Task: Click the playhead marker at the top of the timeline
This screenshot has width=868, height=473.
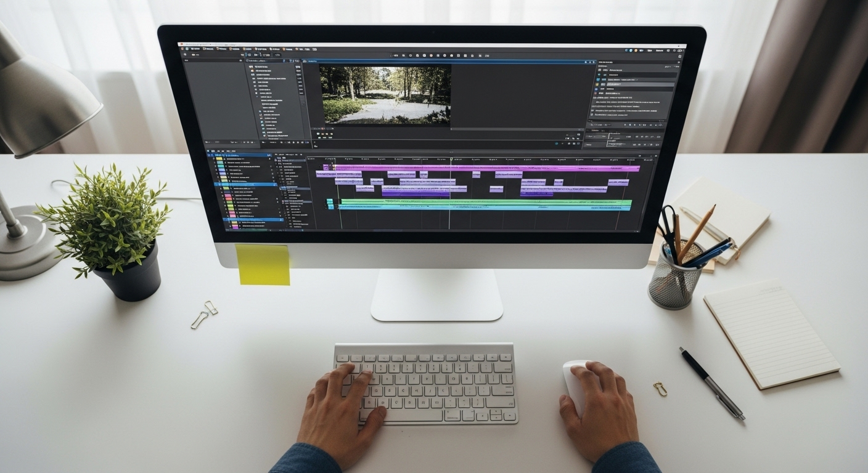Action: point(452,158)
